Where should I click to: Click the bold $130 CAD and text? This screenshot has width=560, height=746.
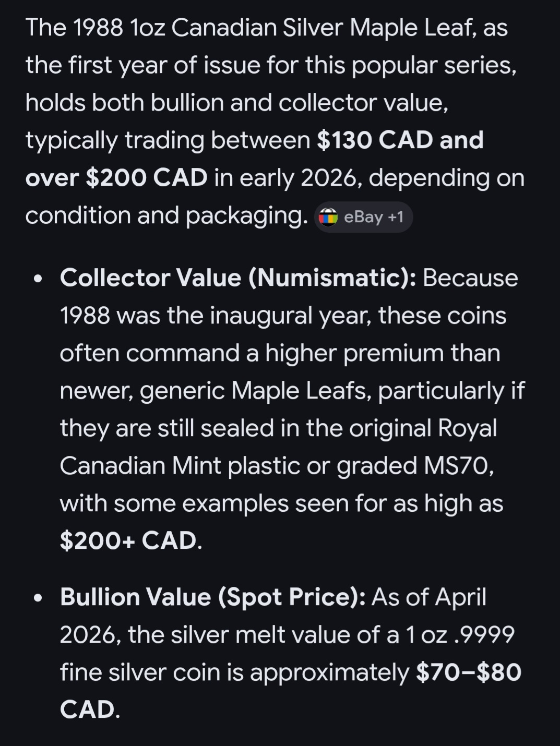pyautogui.click(x=400, y=140)
